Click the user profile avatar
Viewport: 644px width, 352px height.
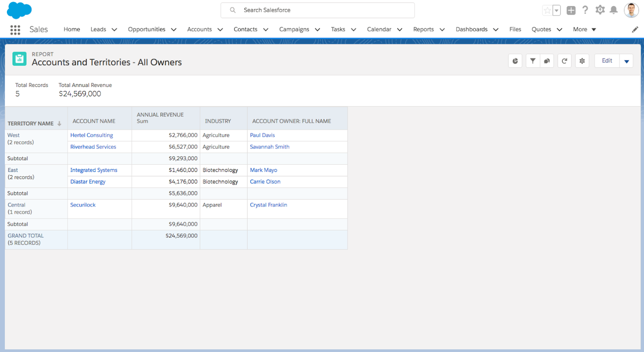tap(631, 10)
